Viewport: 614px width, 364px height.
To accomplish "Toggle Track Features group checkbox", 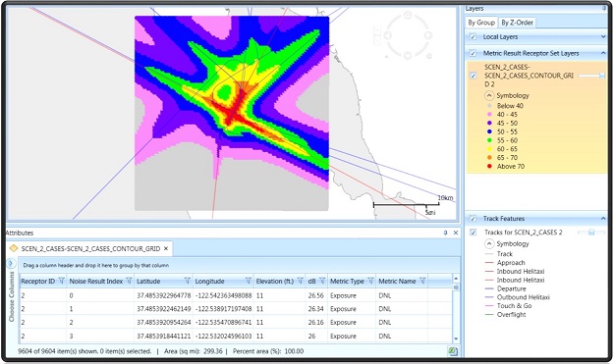I will [x=474, y=219].
